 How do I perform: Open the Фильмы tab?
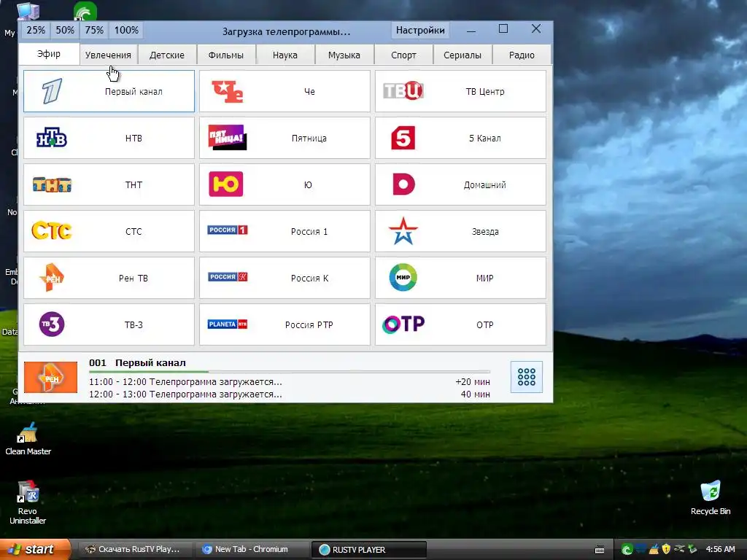pyautogui.click(x=226, y=55)
